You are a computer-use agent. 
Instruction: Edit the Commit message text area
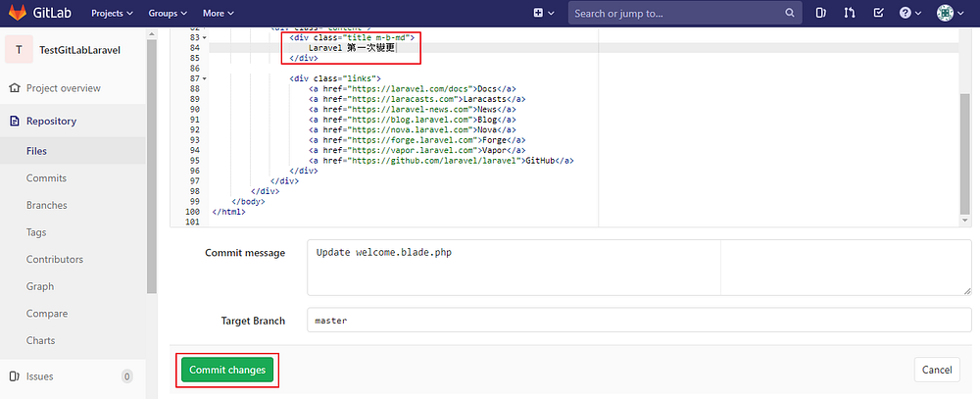(639, 267)
